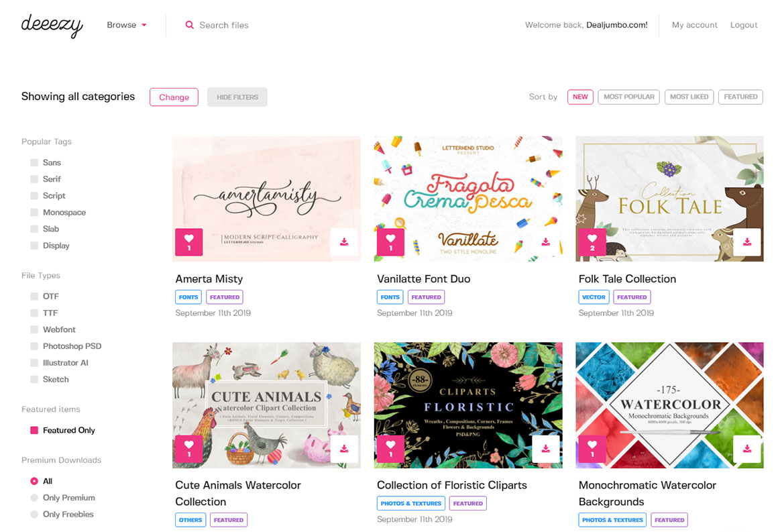Open the Browse dropdown menu

pyautogui.click(x=127, y=25)
